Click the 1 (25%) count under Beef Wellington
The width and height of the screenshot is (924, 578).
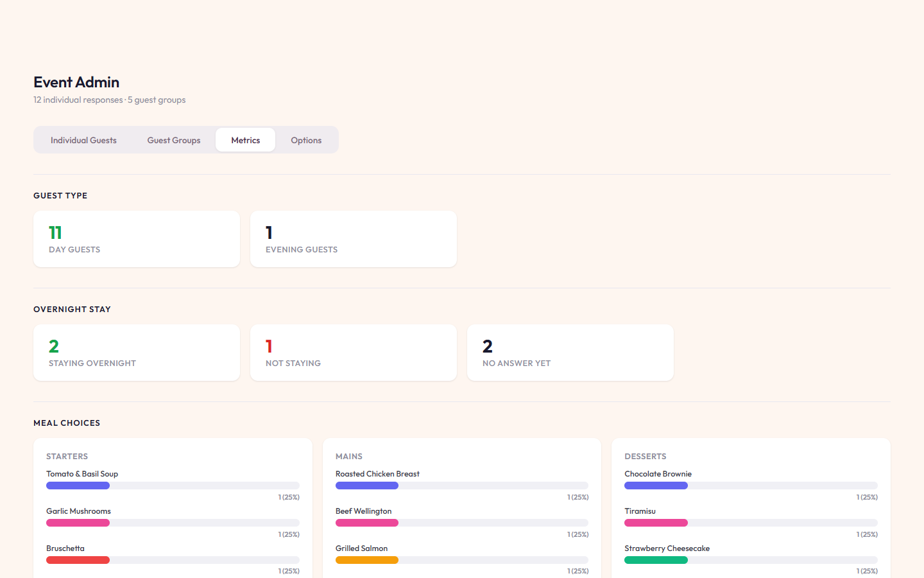coord(578,534)
